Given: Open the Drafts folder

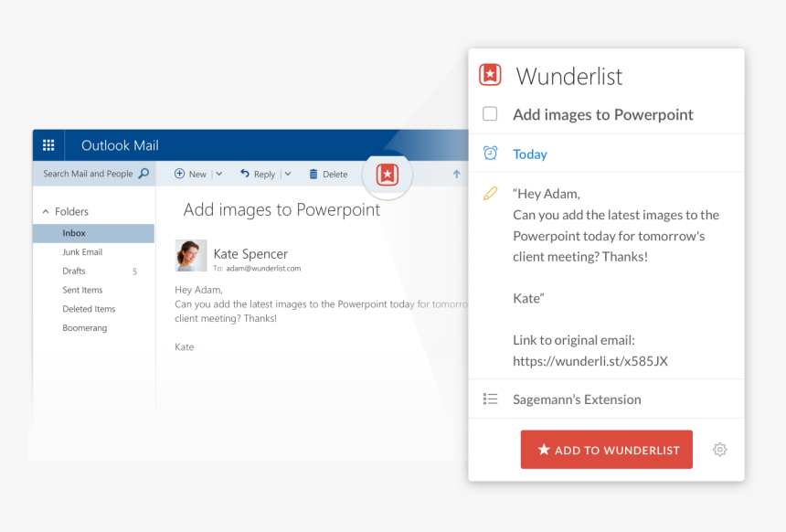Looking at the screenshot, I should point(74,271).
